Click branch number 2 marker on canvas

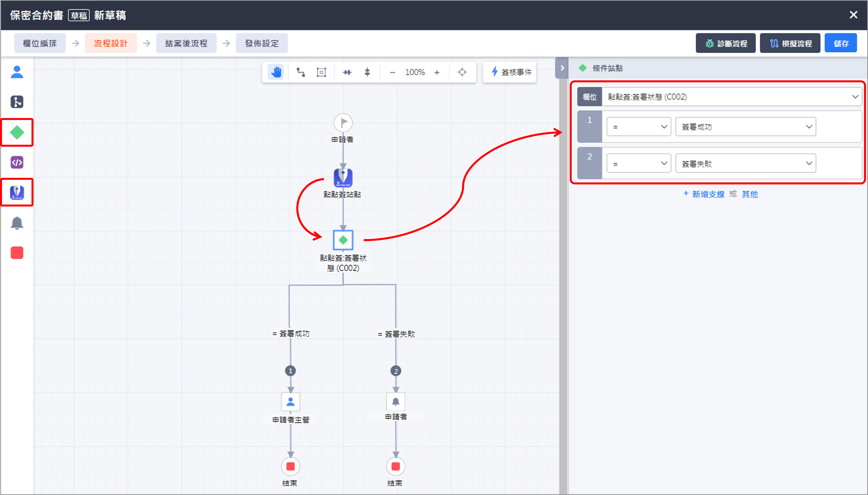pos(396,371)
